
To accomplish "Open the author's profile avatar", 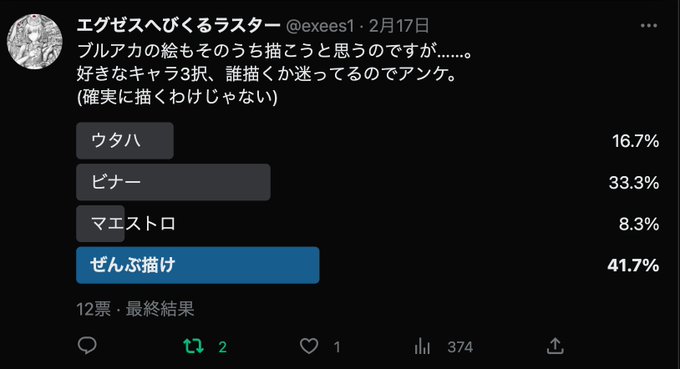I will [x=35, y=42].
